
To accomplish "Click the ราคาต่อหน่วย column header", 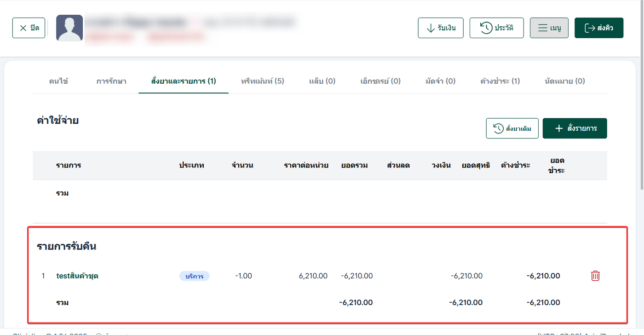I will tap(306, 165).
